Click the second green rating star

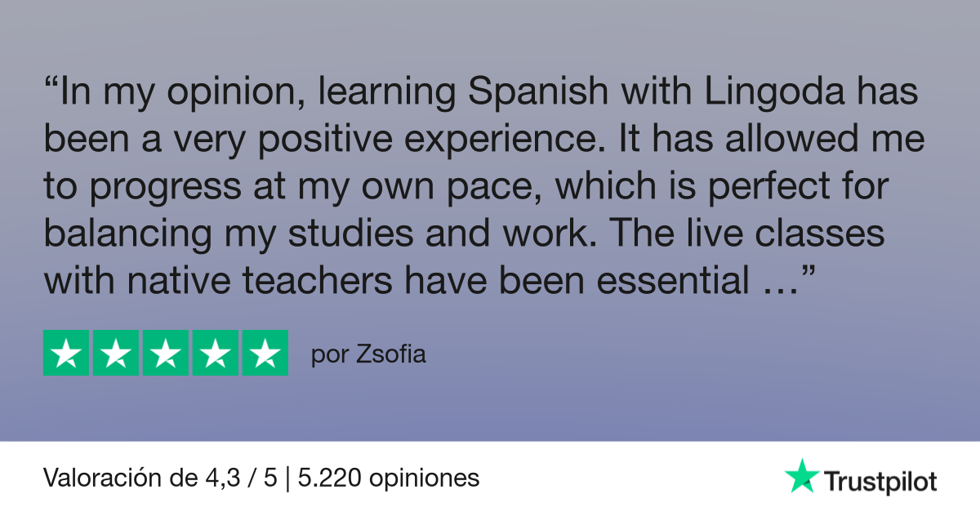[116, 353]
